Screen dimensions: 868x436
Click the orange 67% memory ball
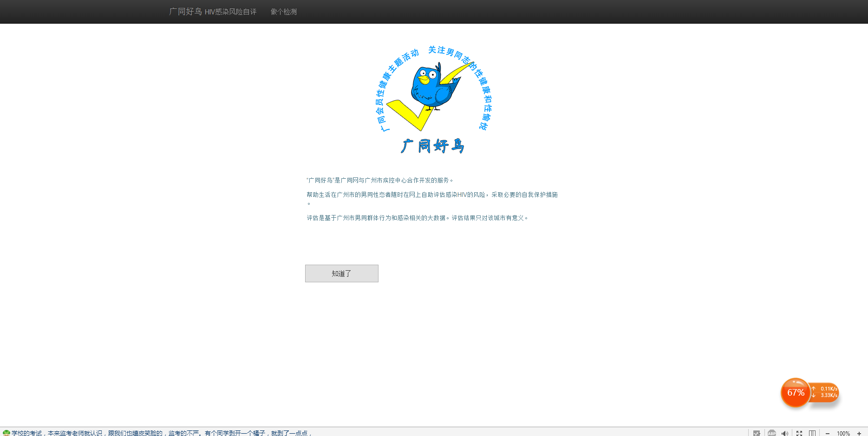[x=795, y=393]
